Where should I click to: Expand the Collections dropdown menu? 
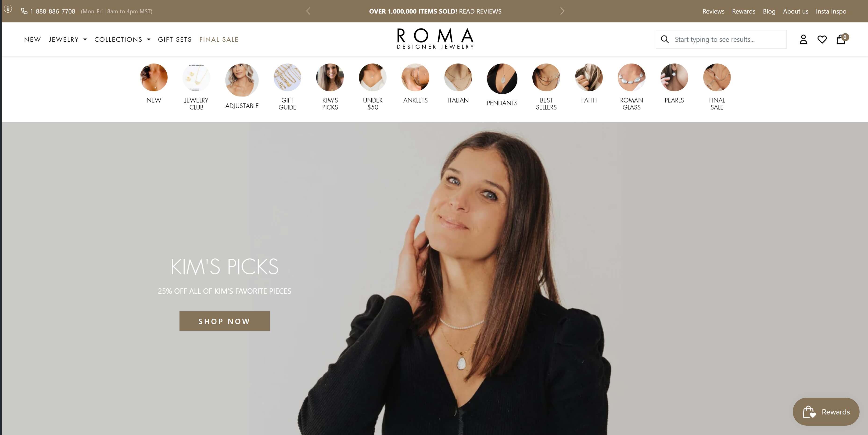(122, 39)
